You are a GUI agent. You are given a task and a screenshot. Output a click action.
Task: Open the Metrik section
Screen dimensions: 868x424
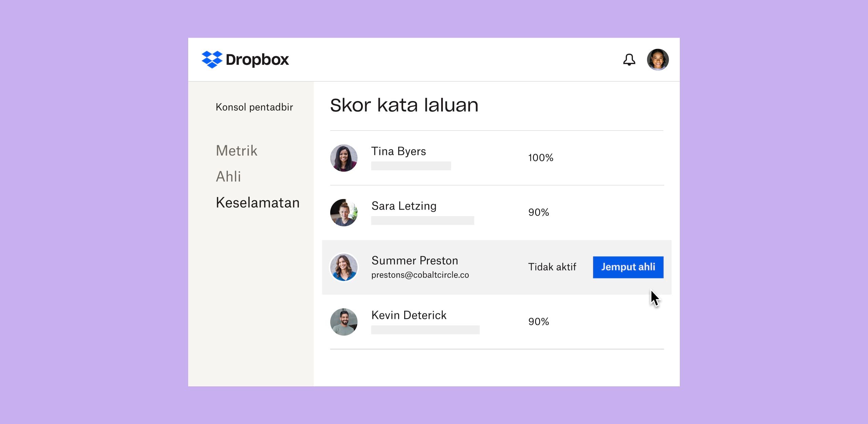[236, 151]
